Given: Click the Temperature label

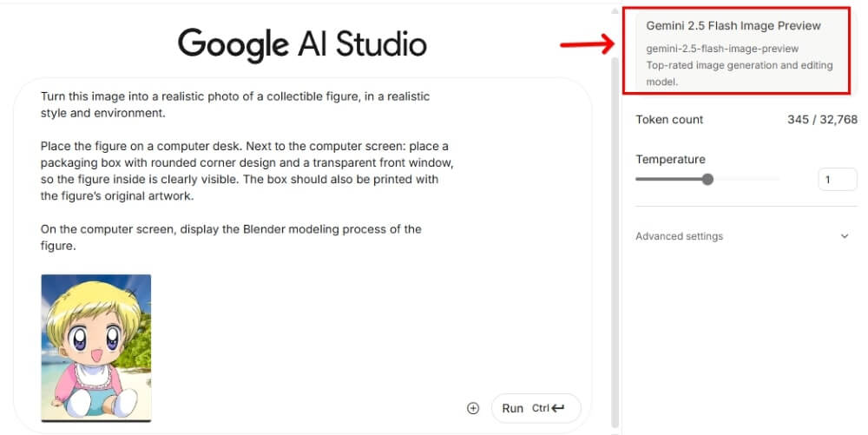Looking at the screenshot, I should (x=670, y=159).
